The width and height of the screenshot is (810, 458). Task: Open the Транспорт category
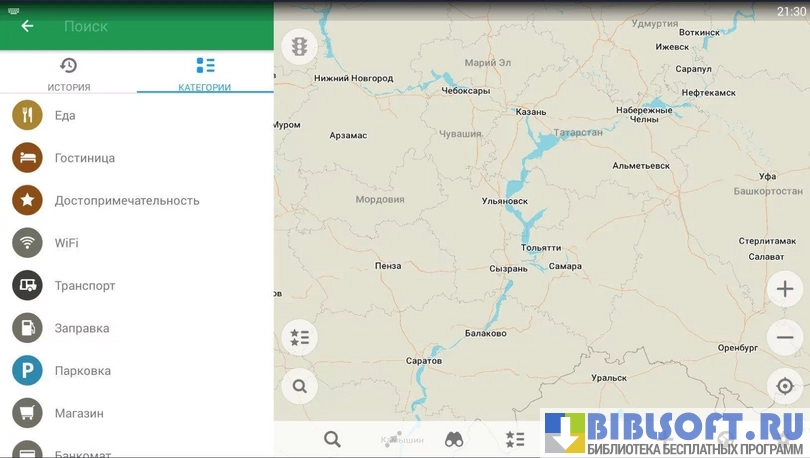pyautogui.click(x=85, y=286)
